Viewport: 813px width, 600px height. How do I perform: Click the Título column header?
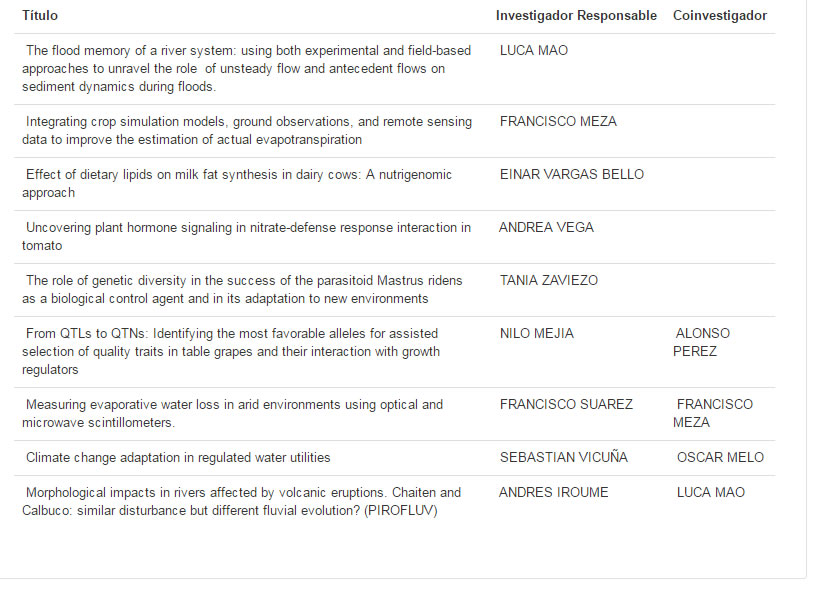click(x=40, y=16)
